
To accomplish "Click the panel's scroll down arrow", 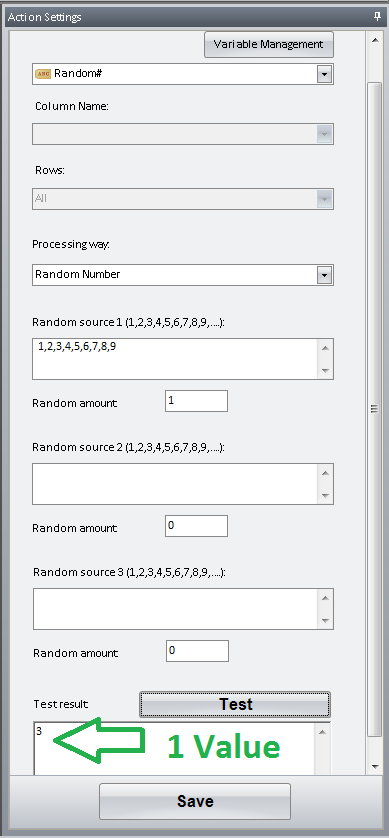I will click(x=375, y=766).
